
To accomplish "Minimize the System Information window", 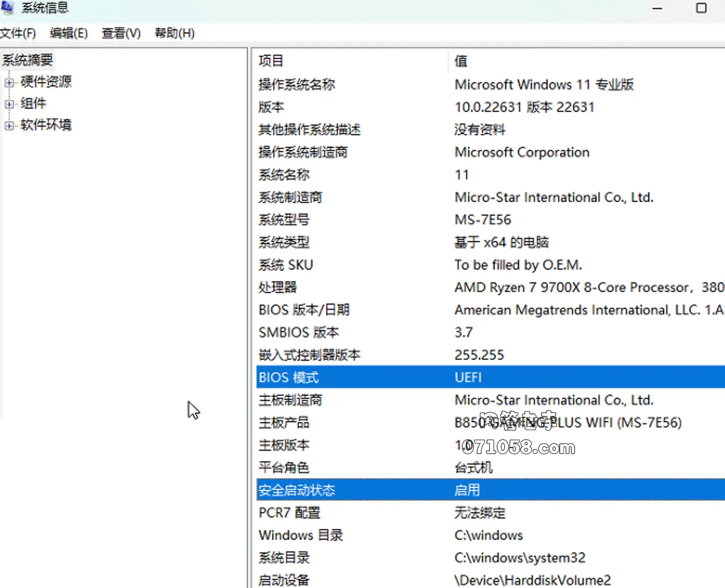I will [657, 8].
